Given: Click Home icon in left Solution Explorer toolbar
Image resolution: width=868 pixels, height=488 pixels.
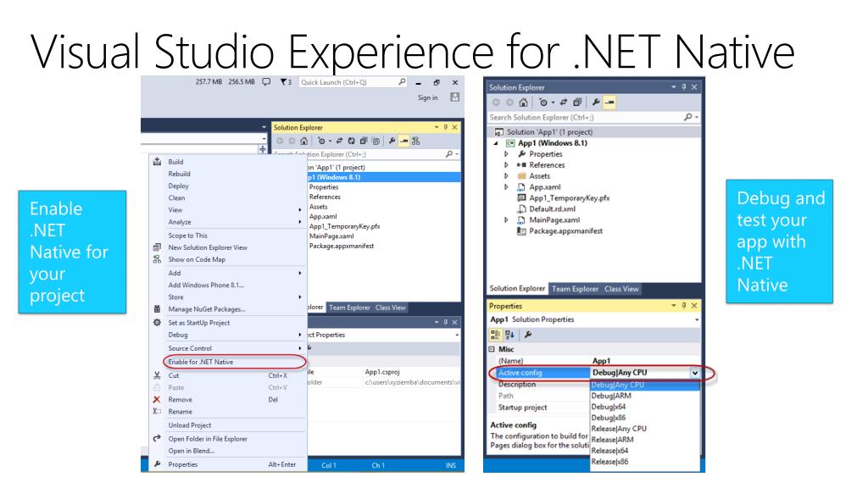Looking at the screenshot, I should (x=304, y=141).
